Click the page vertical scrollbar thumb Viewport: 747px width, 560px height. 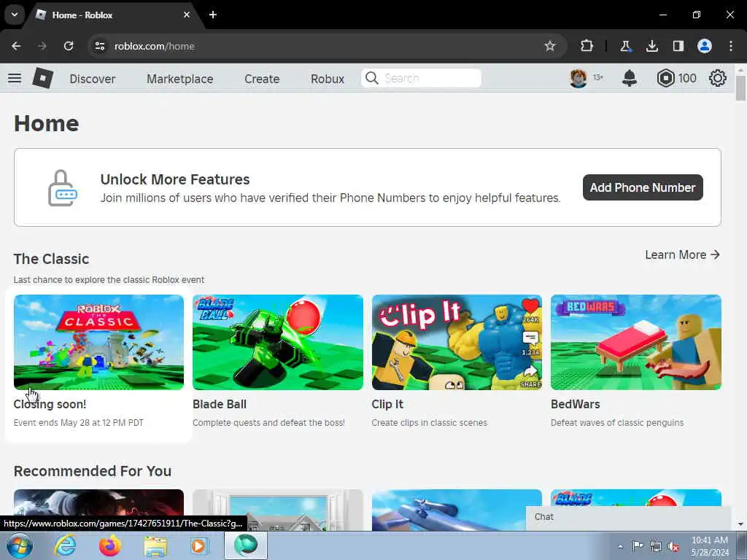pyautogui.click(x=740, y=88)
